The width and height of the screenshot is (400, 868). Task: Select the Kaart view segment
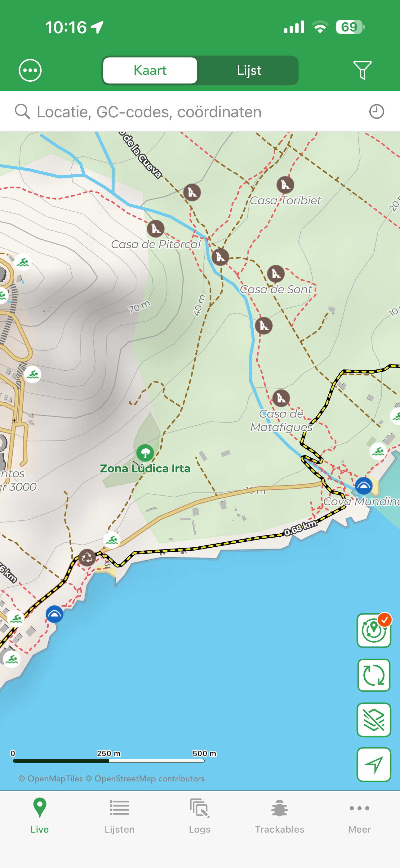tap(150, 70)
